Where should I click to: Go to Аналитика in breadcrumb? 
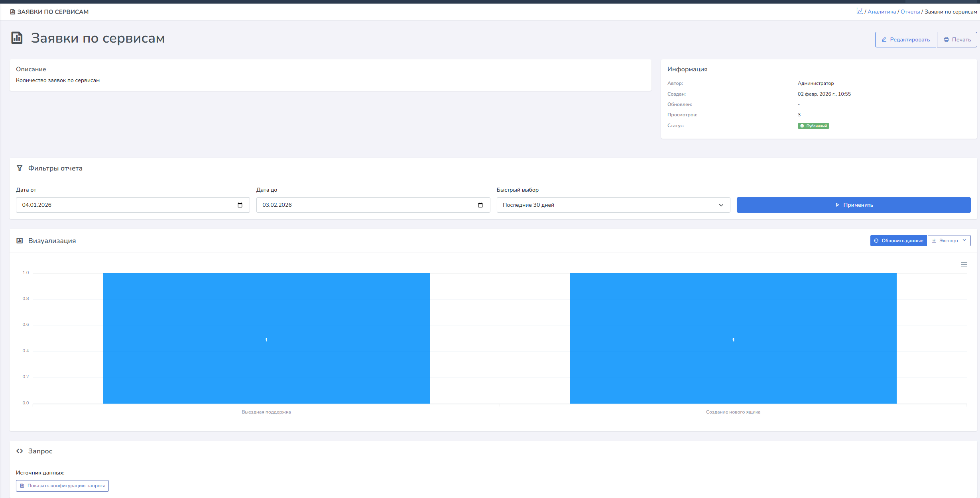[882, 12]
